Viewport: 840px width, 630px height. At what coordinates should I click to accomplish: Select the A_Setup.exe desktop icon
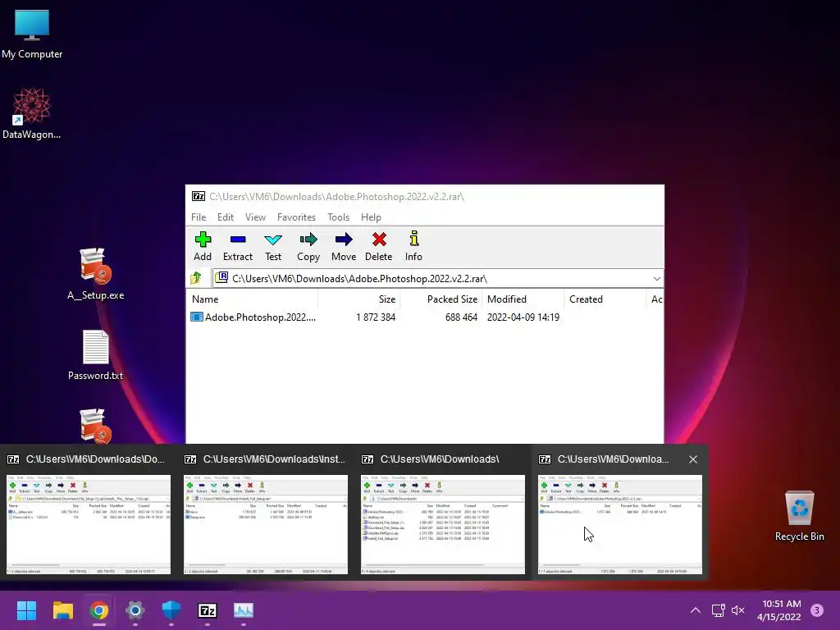[95, 274]
